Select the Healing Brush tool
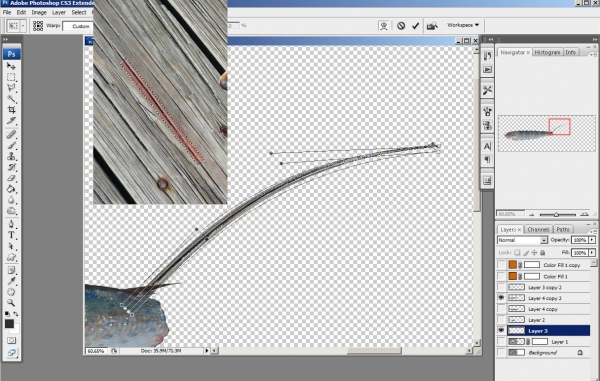Image resolution: width=600 pixels, height=381 pixels. click(x=11, y=134)
